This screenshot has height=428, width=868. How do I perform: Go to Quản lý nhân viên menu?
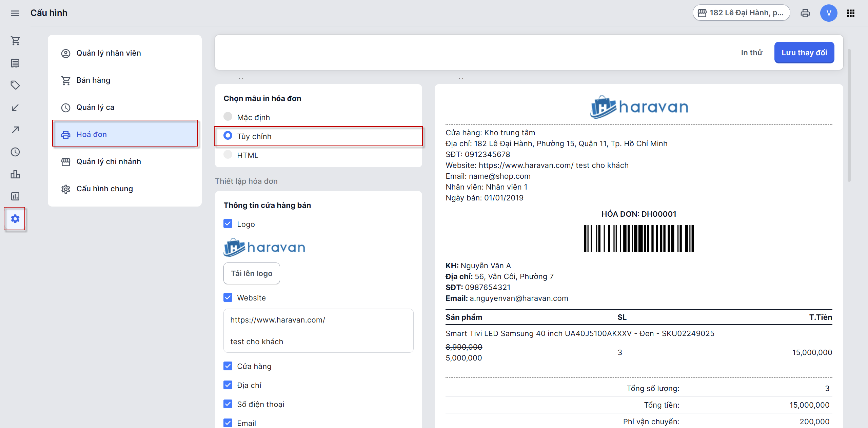click(x=108, y=53)
